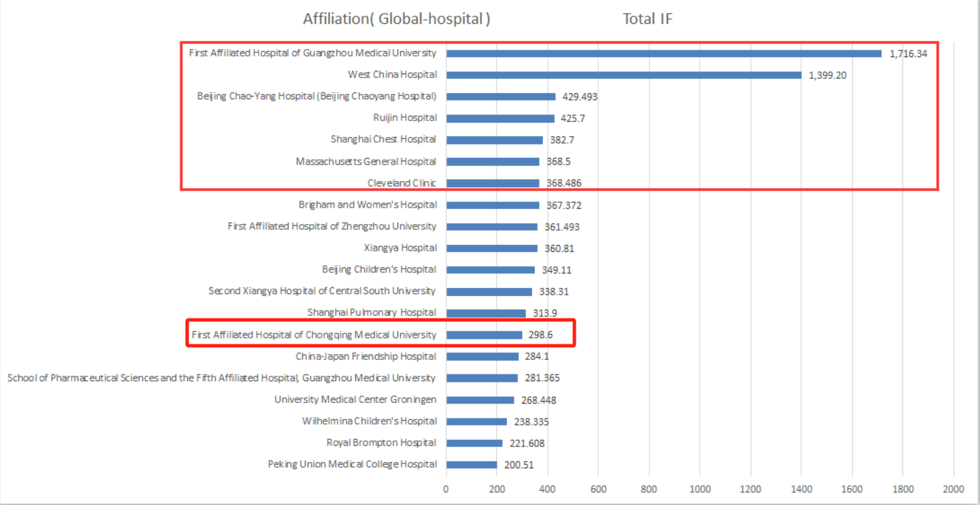The height and width of the screenshot is (505, 980).
Task: Click the 'Total IF' heading
Action: (x=647, y=19)
